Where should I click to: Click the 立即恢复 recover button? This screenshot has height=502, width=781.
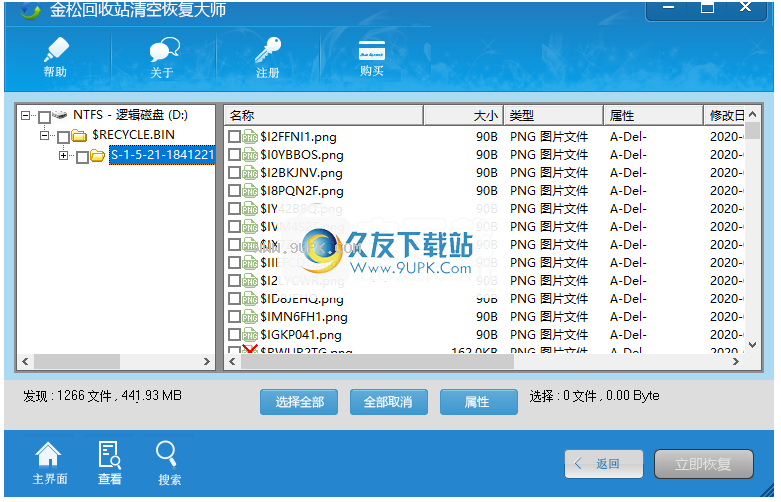coord(703,464)
